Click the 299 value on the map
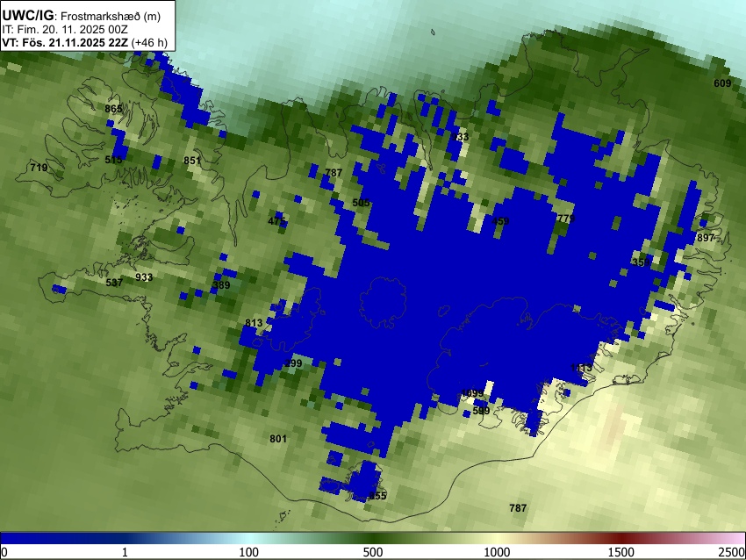746x560 pixels. 293,363
